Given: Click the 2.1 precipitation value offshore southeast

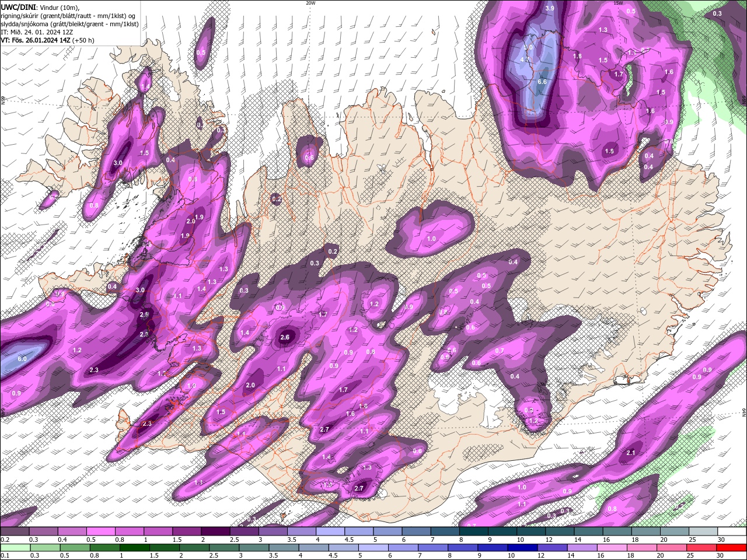Looking at the screenshot, I should coord(630,453).
